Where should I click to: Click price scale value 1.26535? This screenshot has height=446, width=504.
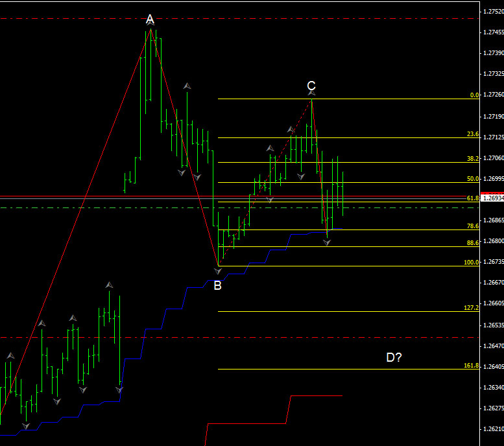tap(494, 325)
